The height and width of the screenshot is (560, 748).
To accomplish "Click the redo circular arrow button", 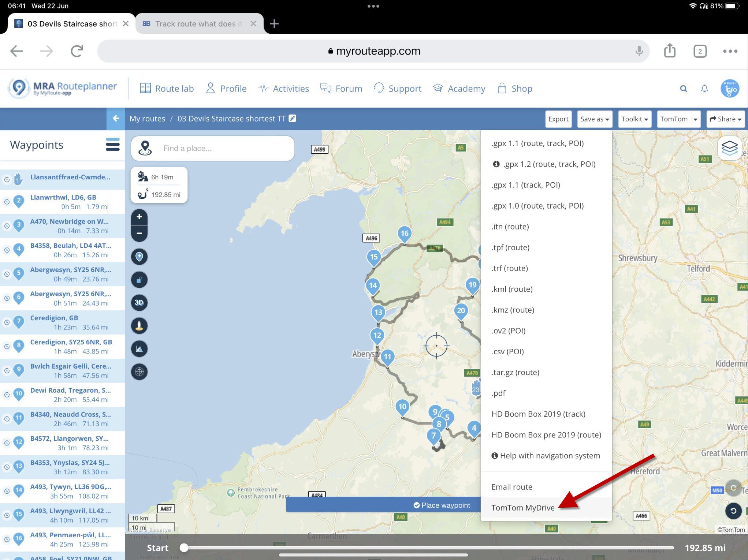I will click(733, 488).
